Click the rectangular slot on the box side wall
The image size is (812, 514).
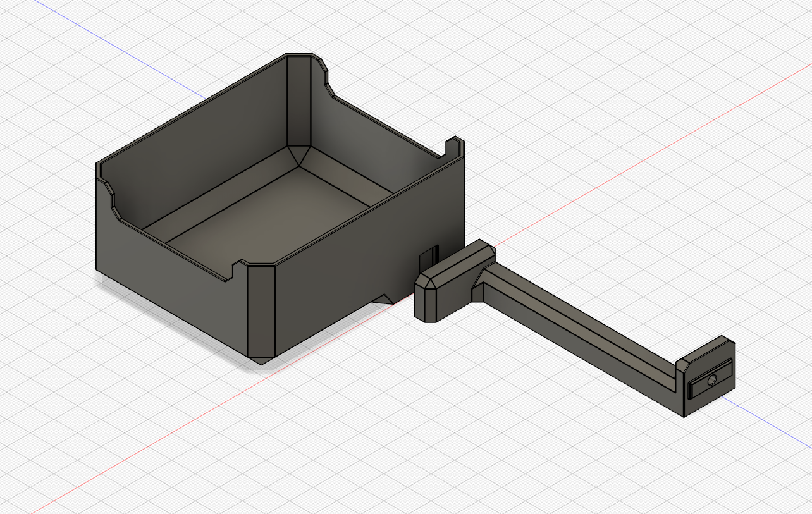coord(429,257)
